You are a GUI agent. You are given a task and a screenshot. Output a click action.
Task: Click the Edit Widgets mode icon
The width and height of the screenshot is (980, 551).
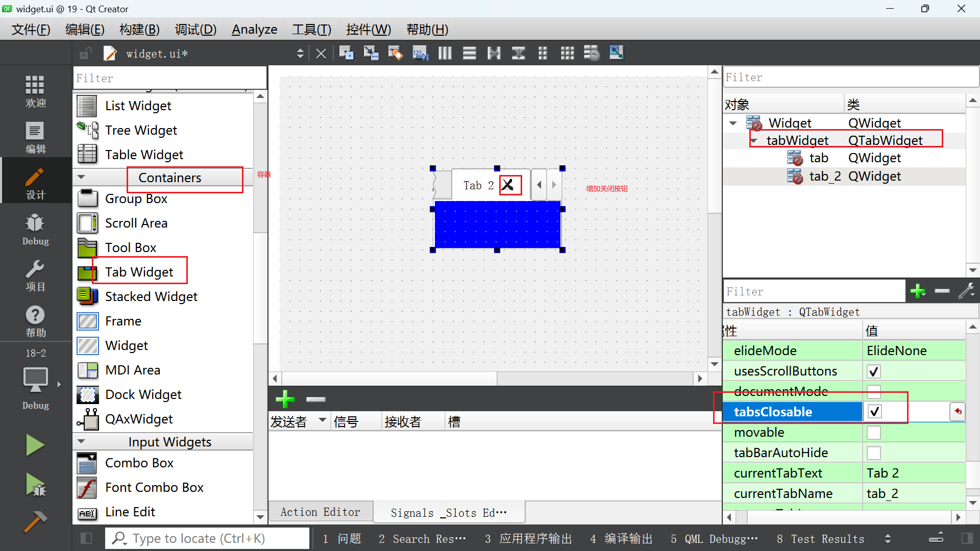(347, 53)
